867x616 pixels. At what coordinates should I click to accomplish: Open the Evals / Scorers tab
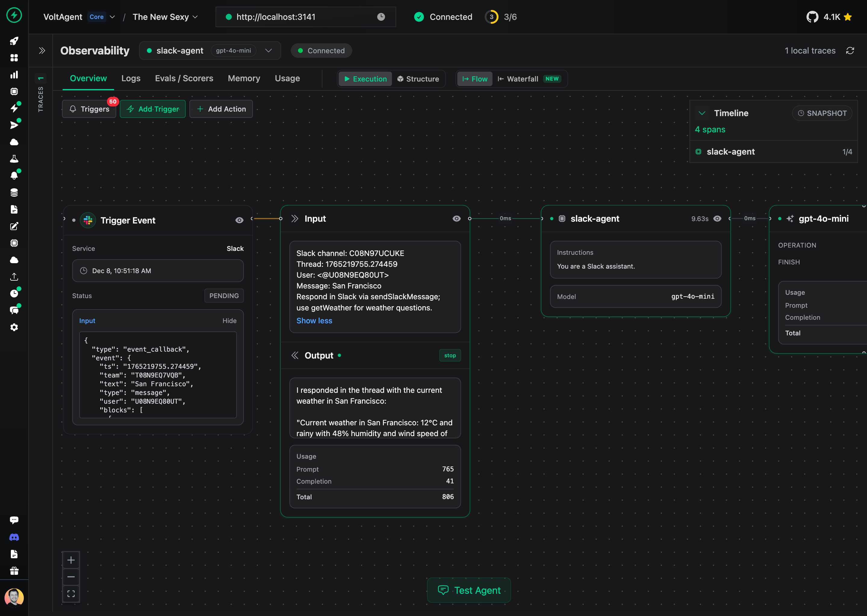[x=184, y=78]
